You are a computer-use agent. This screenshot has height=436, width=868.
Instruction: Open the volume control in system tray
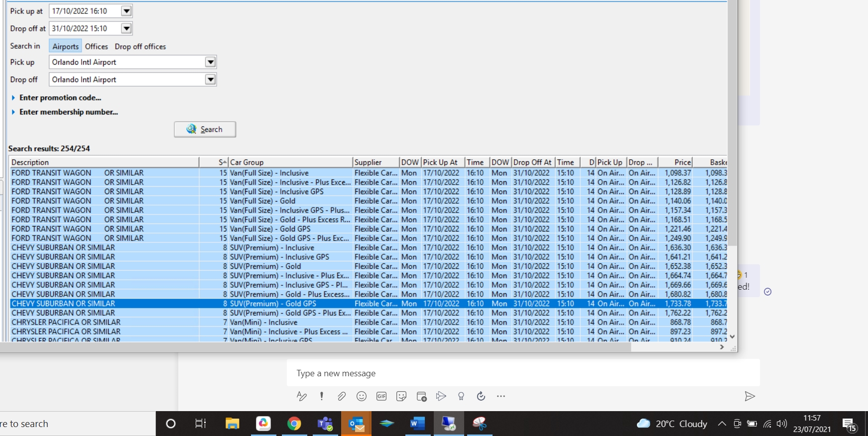pyautogui.click(x=782, y=424)
